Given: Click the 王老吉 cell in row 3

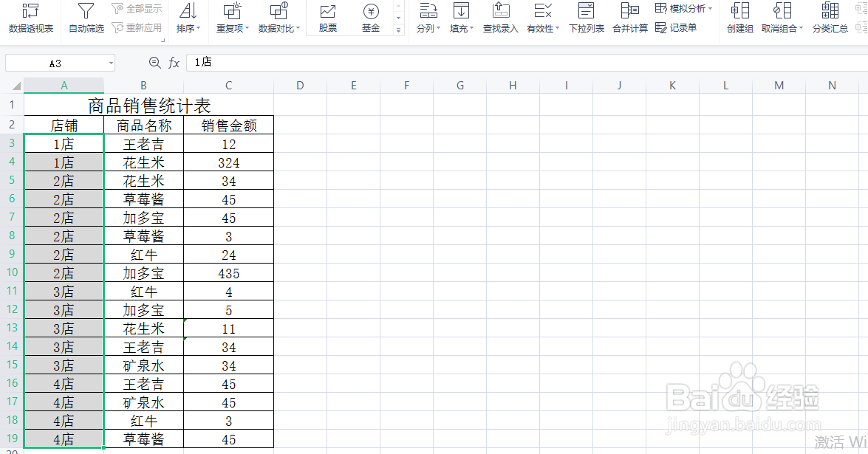Looking at the screenshot, I should [144, 145].
